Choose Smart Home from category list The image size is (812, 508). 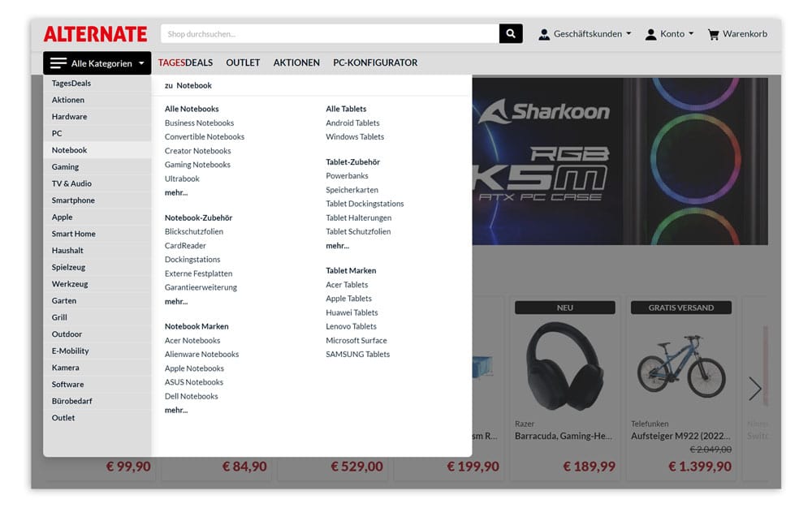(74, 234)
